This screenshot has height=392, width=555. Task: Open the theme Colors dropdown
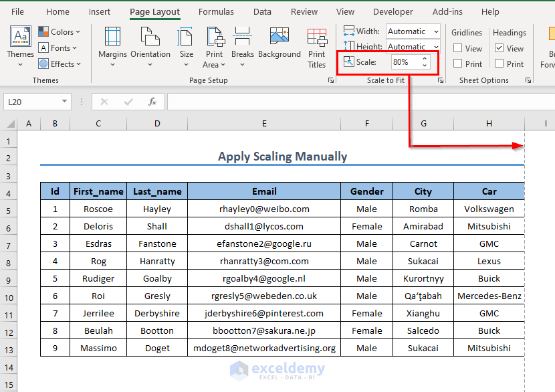59,31
